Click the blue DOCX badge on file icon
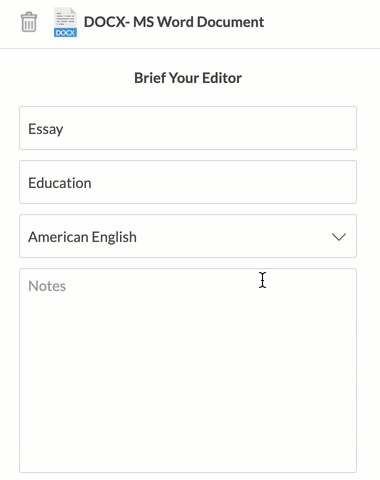380x480 pixels. click(x=65, y=33)
